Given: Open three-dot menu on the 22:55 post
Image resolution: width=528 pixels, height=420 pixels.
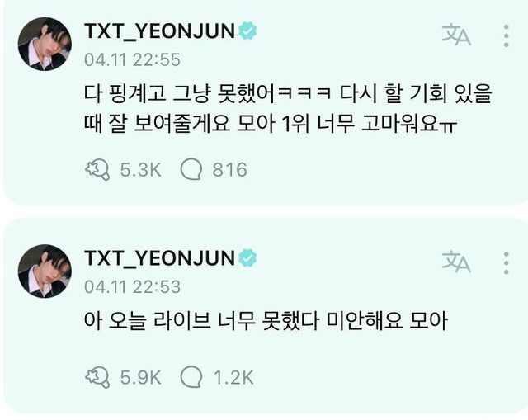Looking at the screenshot, I should (506, 35).
